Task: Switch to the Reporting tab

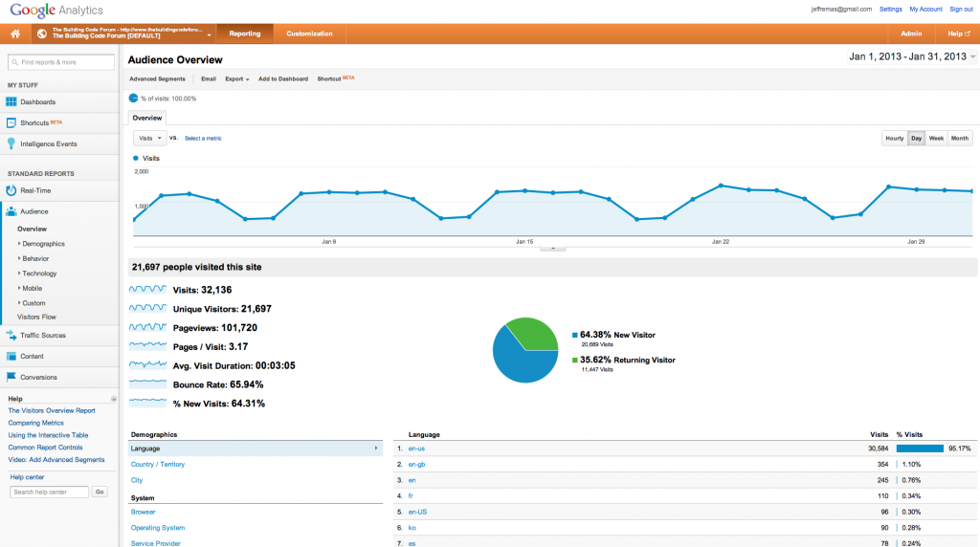Action: tap(244, 33)
